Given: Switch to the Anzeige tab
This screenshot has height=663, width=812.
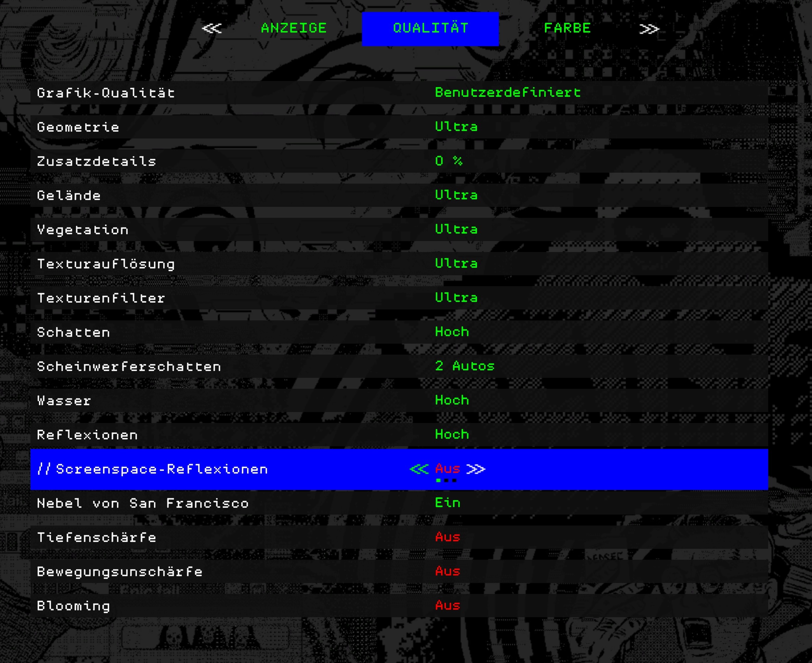Looking at the screenshot, I should (x=294, y=28).
